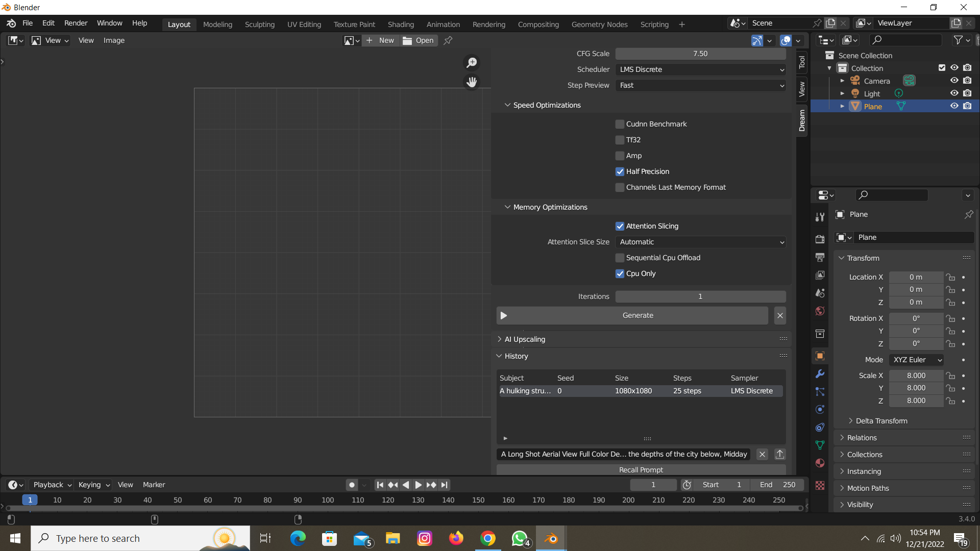
Task: Click the zoom magnifier icon in image editor
Action: [x=472, y=63]
